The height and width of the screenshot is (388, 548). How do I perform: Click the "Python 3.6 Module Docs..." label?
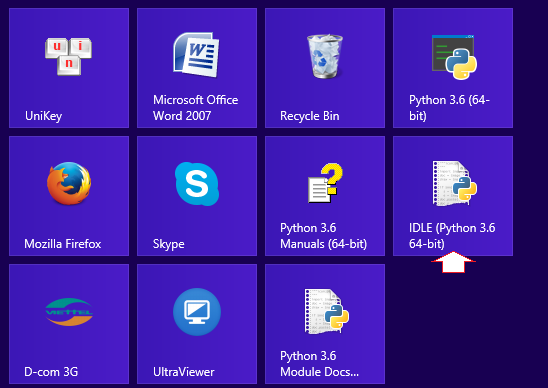pos(319,364)
